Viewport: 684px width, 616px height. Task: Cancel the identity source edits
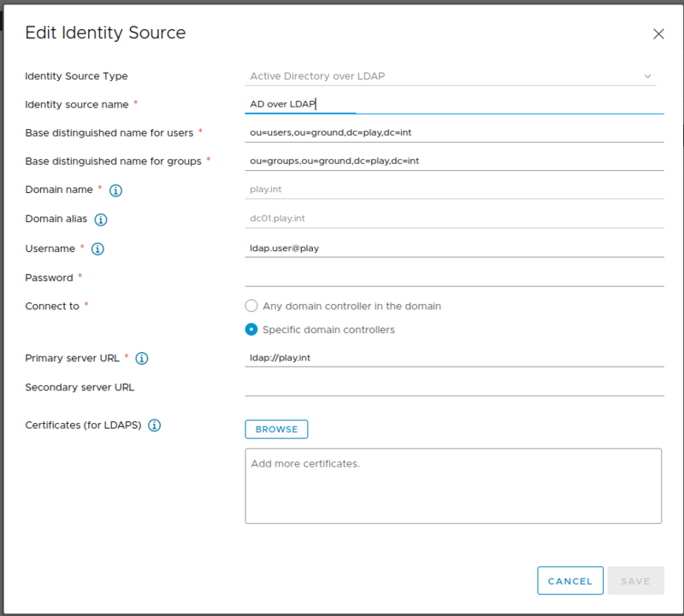click(x=570, y=580)
